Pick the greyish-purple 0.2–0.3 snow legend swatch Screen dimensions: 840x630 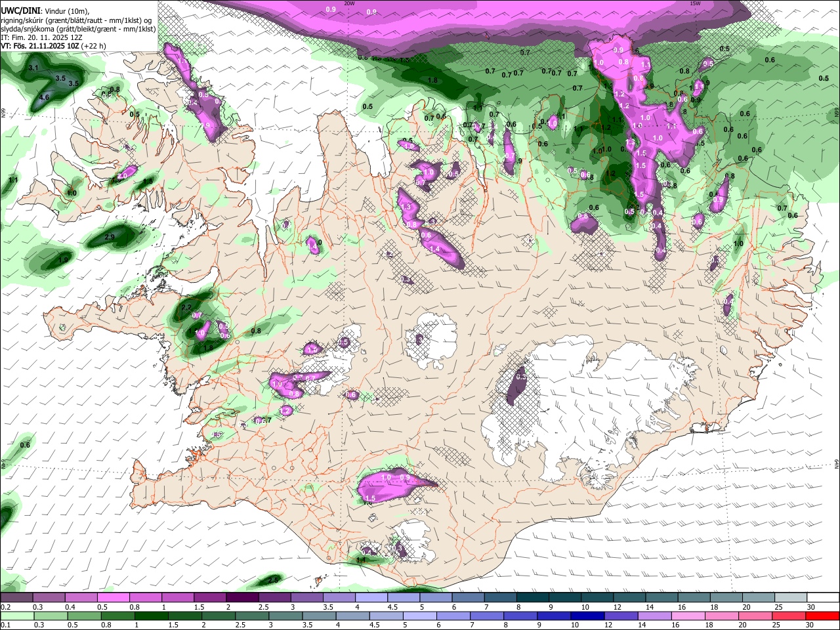tap(16, 598)
